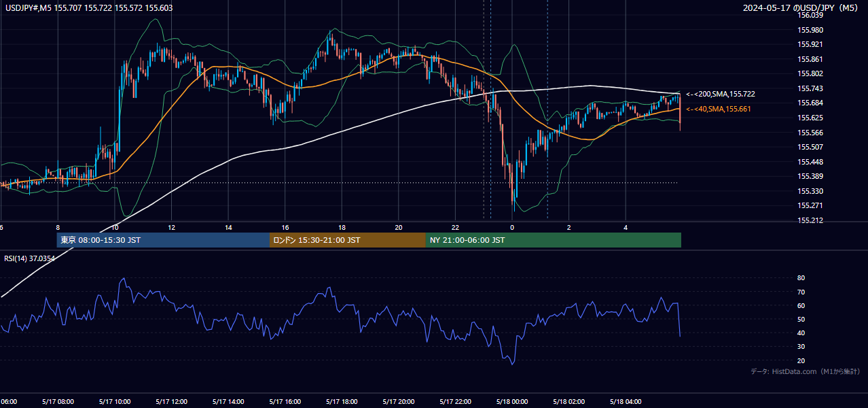Click the 200,SMA,155.722 moving average label
868x408 pixels.
point(720,94)
